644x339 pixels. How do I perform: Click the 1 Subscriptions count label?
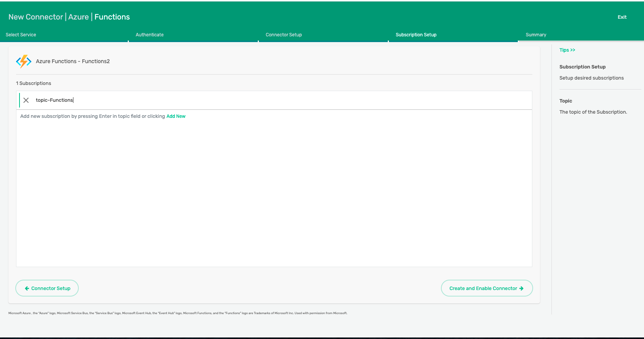click(34, 83)
